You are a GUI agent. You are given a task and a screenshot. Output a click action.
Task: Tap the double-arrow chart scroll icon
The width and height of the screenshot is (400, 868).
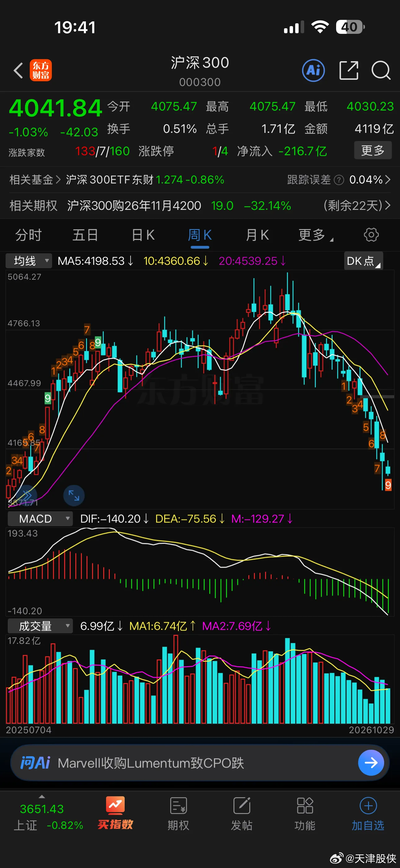click(26, 495)
